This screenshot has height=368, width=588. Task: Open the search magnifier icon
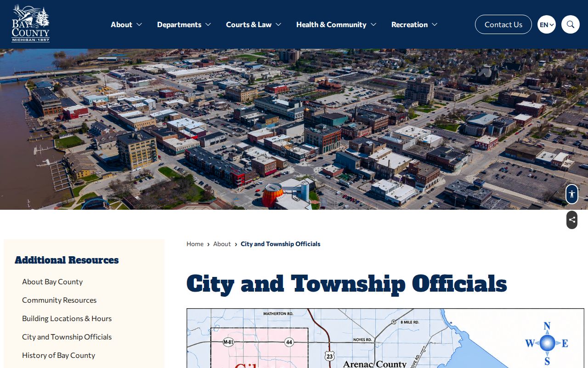(x=571, y=24)
